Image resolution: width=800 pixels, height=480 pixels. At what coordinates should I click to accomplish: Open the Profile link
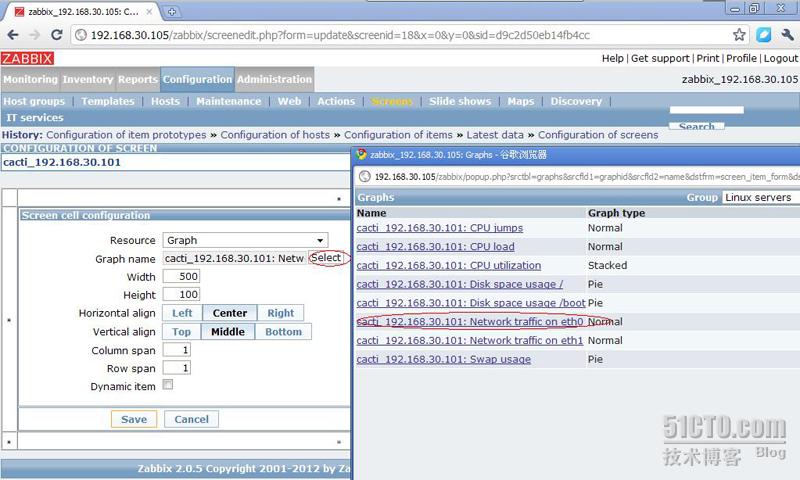(741, 58)
